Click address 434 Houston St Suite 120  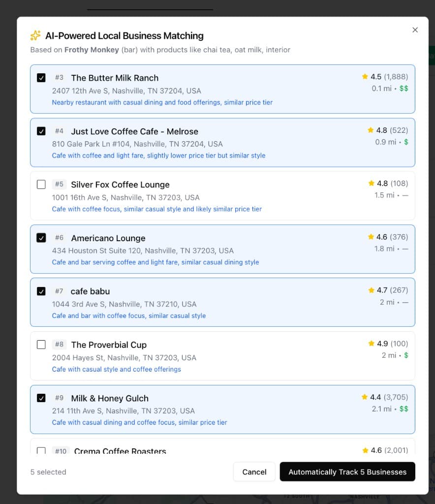coord(143,251)
